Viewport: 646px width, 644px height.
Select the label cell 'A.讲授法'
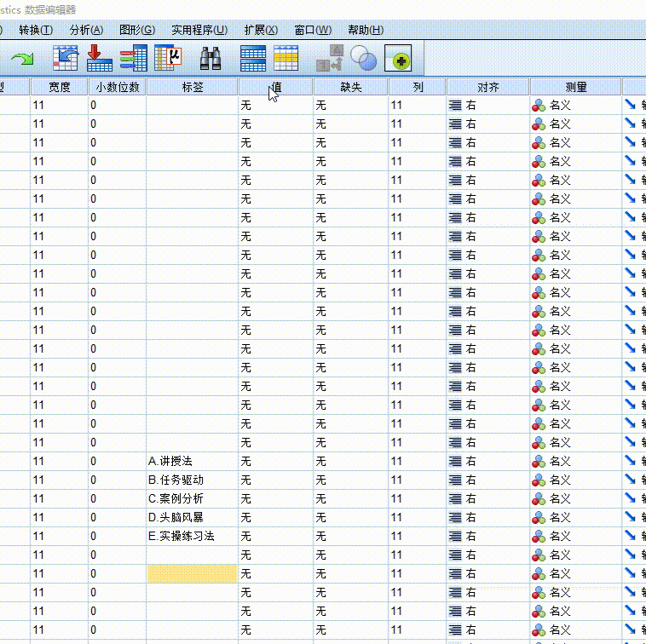[x=192, y=461]
